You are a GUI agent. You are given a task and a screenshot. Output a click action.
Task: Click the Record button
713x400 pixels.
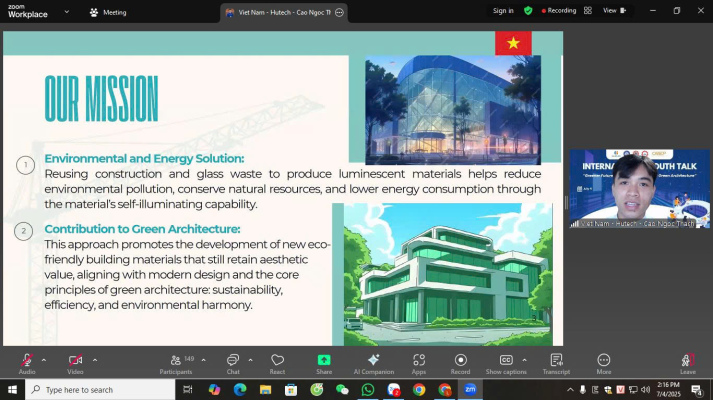click(461, 364)
